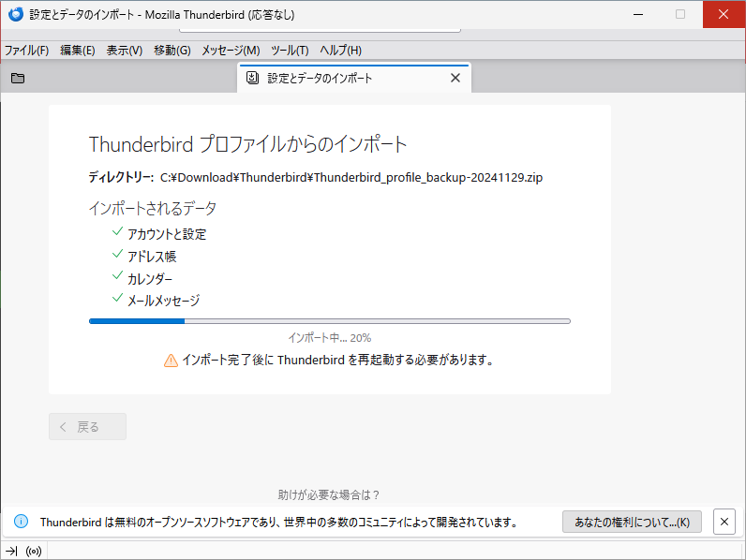The image size is (746, 560).
Task: Open the 移動(G) menu
Action: click(x=172, y=51)
